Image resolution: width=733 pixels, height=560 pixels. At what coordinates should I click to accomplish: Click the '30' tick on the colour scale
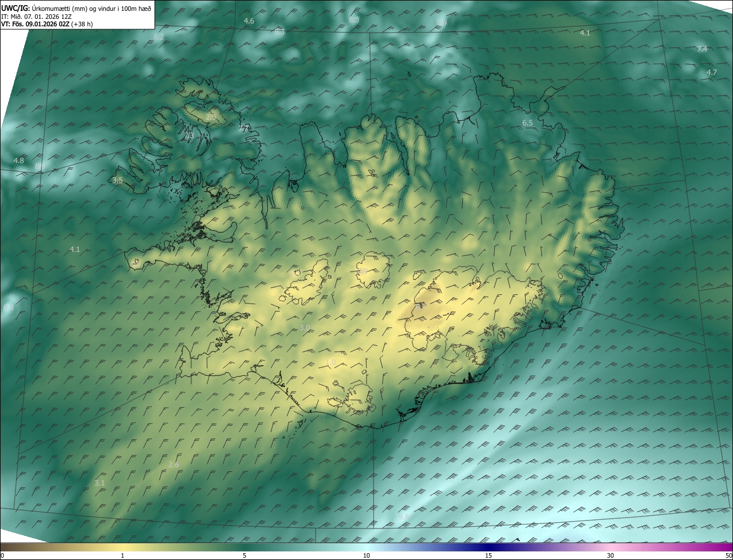pyautogui.click(x=610, y=555)
